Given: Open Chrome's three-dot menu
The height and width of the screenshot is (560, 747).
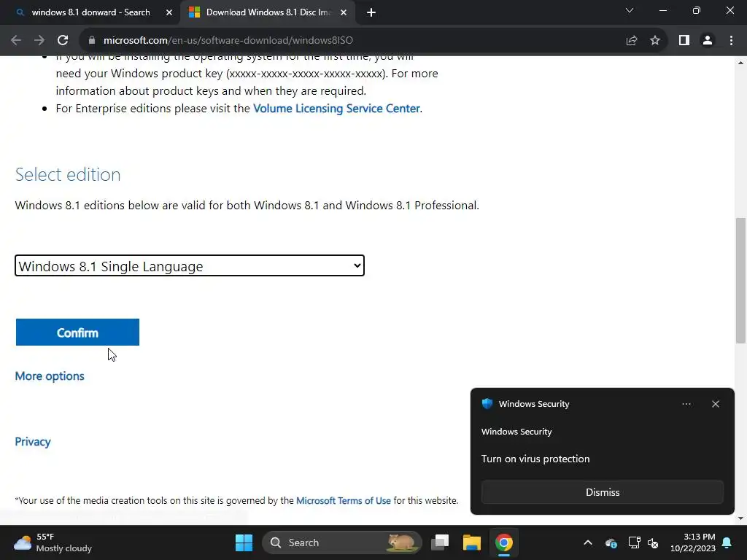Looking at the screenshot, I should click(x=731, y=41).
